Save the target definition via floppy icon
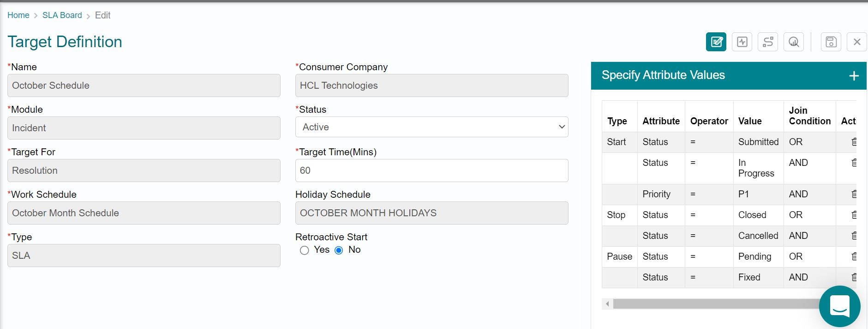This screenshot has width=868, height=329. coord(831,42)
